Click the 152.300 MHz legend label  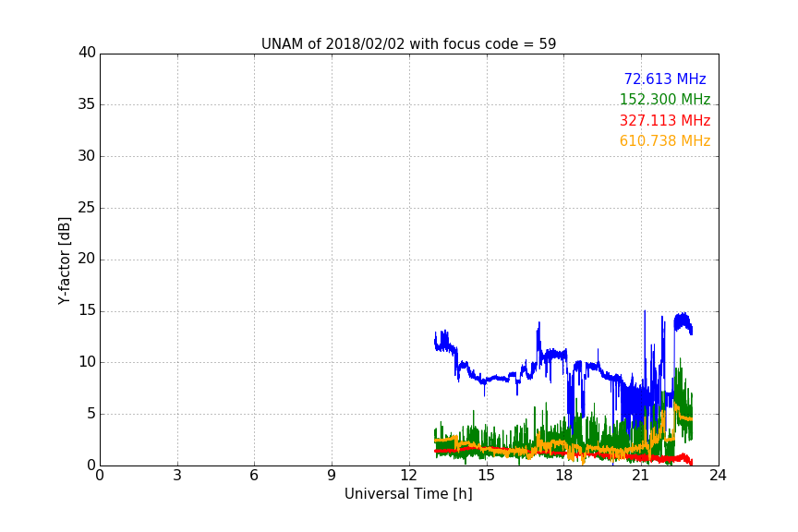point(665,99)
